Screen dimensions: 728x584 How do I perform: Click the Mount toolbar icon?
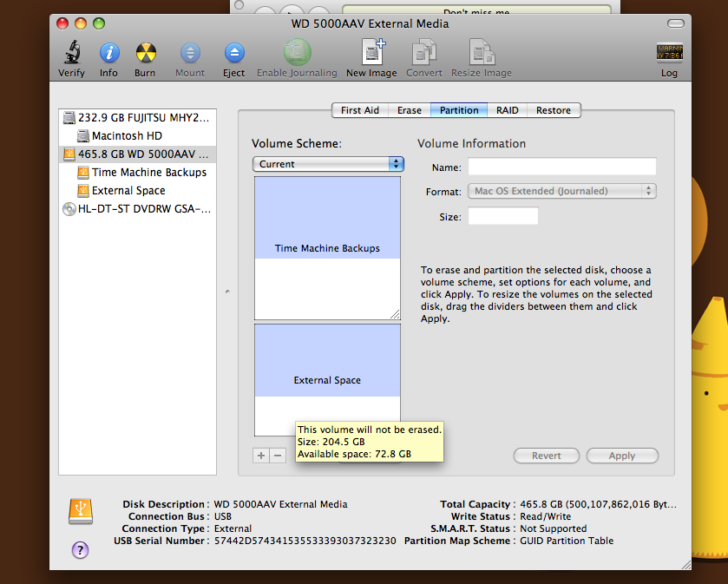190,52
